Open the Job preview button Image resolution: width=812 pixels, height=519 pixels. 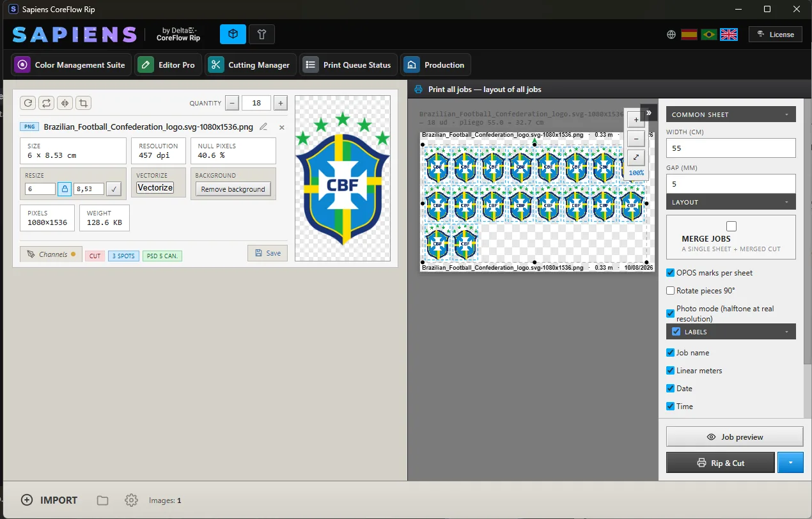pos(735,437)
